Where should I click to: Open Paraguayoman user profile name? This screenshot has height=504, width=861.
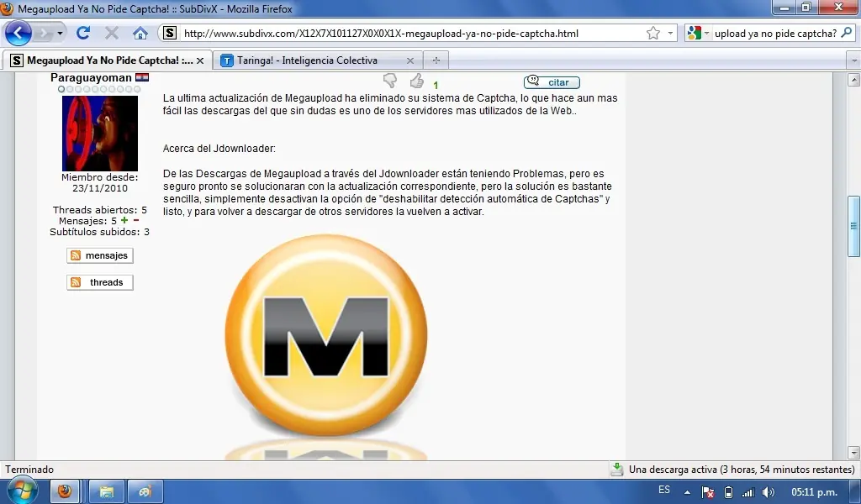click(91, 77)
